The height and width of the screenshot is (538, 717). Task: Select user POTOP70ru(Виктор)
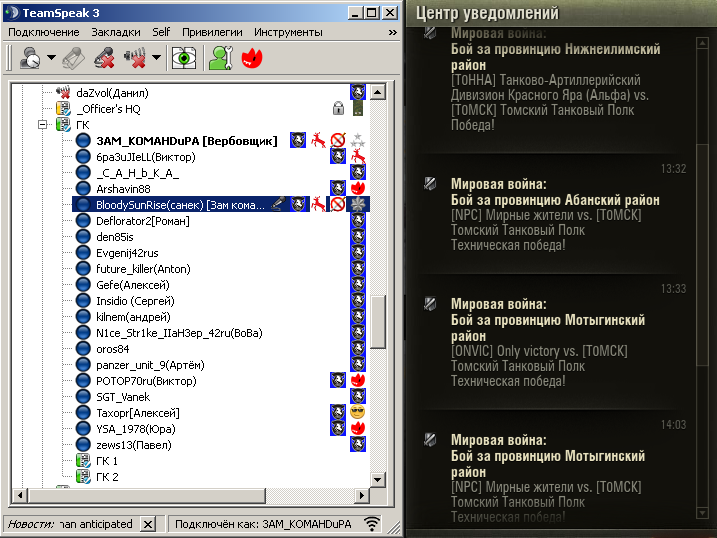point(146,381)
